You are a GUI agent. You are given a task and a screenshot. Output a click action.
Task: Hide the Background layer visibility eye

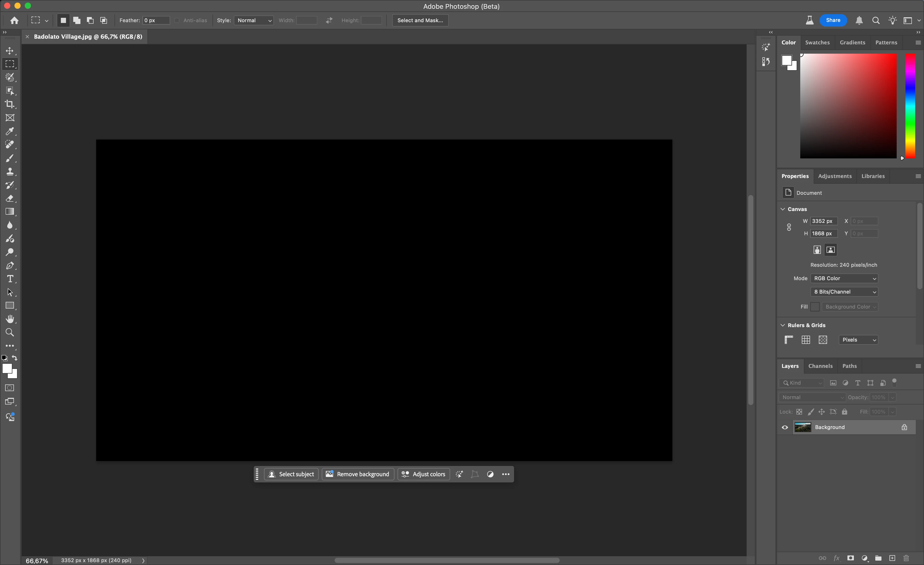click(x=785, y=427)
